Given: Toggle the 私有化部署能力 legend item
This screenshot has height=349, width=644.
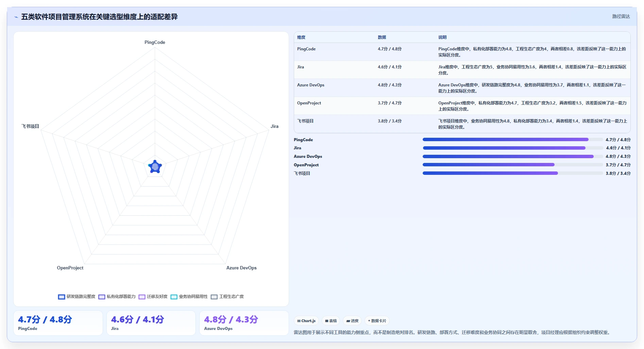Looking at the screenshot, I should tap(117, 297).
